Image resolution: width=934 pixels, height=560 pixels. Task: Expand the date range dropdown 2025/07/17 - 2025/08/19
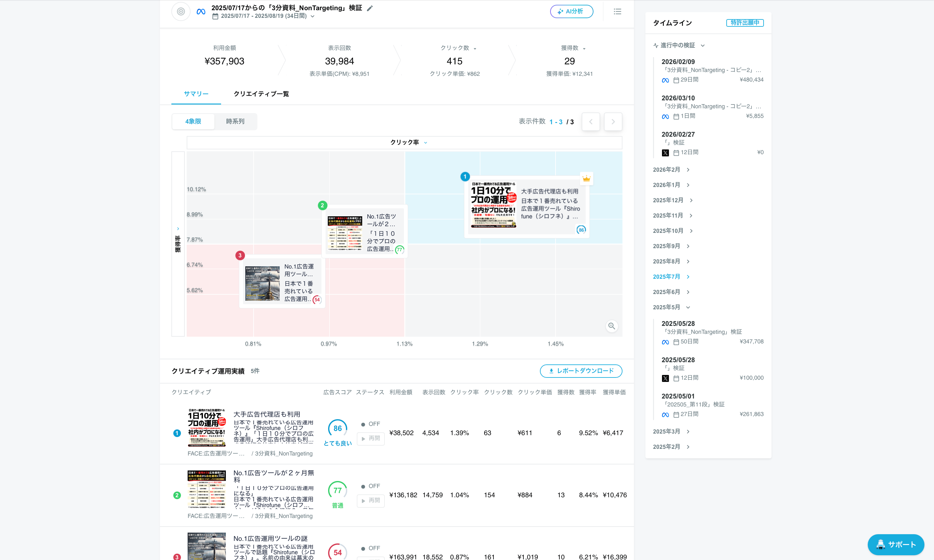tap(264, 16)
